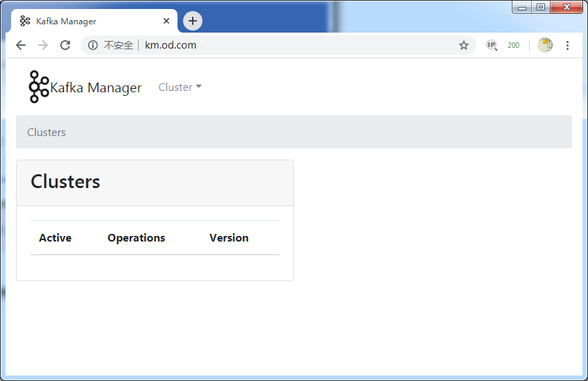
Task: Click the 200 status extension icon
Action: coord(513,45)
